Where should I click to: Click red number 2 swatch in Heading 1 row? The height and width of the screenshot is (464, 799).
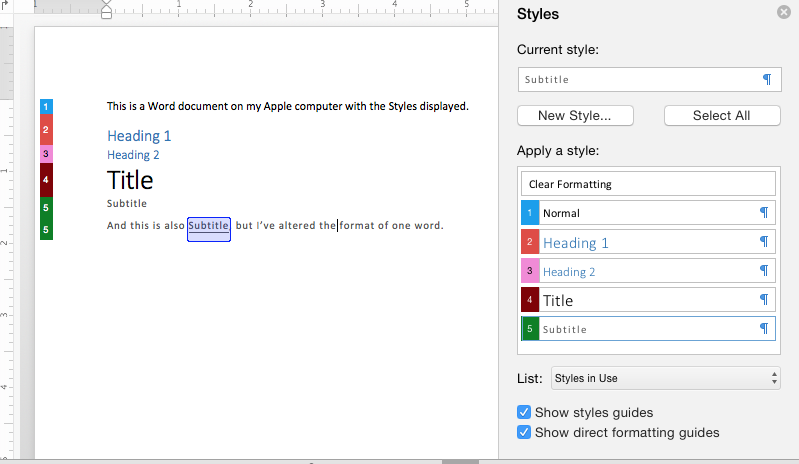[x=530, y=242]
